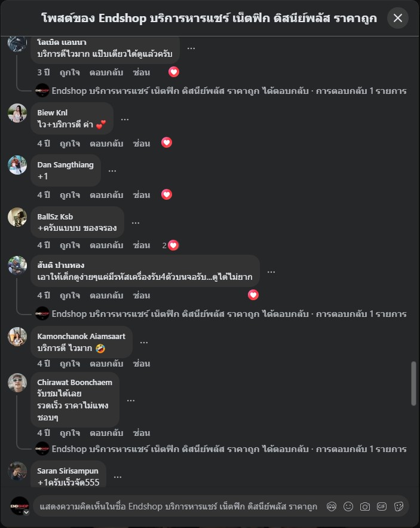Select ตอบกลับ under BallSz Ksb's comment
The width and height of the screenshot is (420, 528).
tap(106, 245)
